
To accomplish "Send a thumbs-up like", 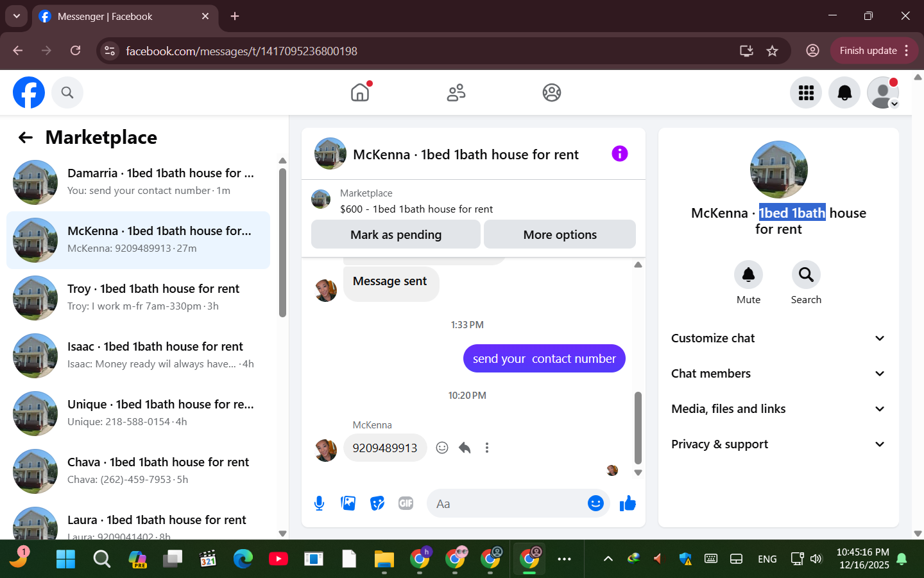I will pos(628,504).
